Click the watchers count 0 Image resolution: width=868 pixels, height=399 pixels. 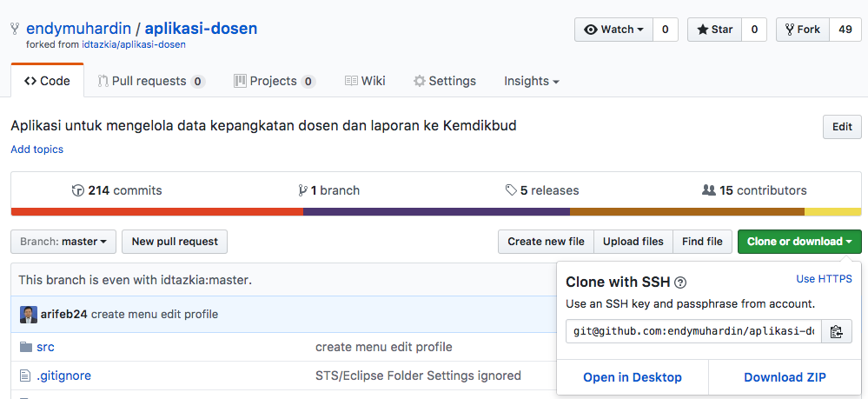(x=666, y=30)
